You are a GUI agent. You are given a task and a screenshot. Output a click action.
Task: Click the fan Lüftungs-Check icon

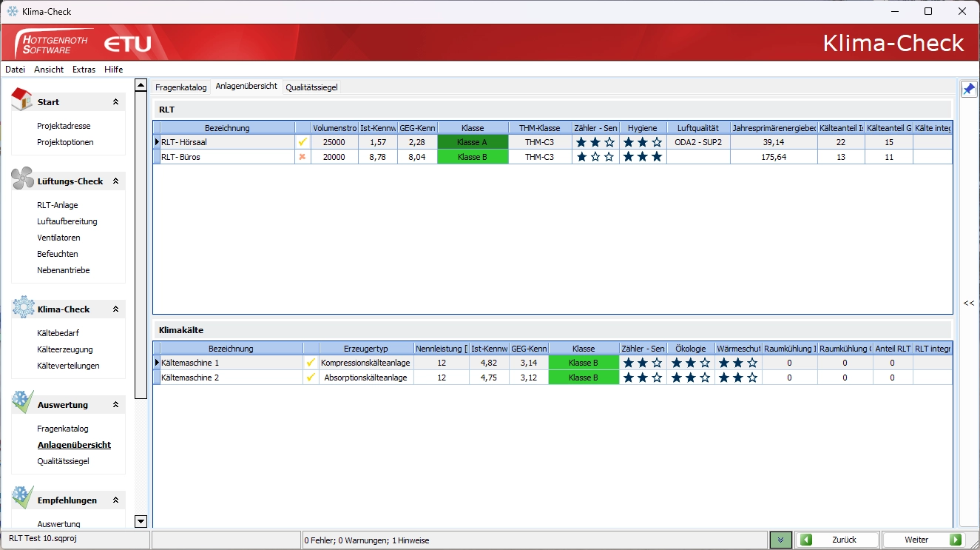coord(22,180)
